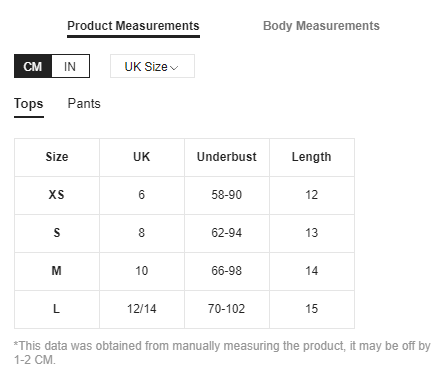Click the 70-102 underbust cell
Screen dimensions: 434x372
click(x=227, y=309)
